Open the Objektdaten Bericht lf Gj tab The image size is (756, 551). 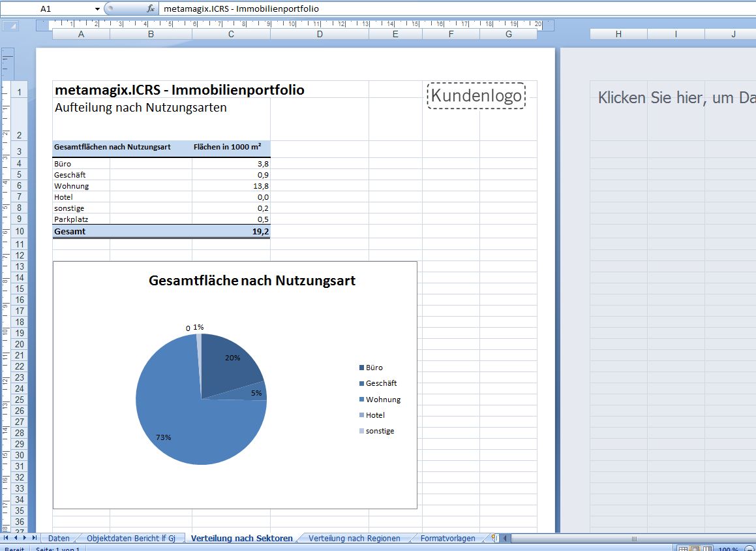click(130, 538)
